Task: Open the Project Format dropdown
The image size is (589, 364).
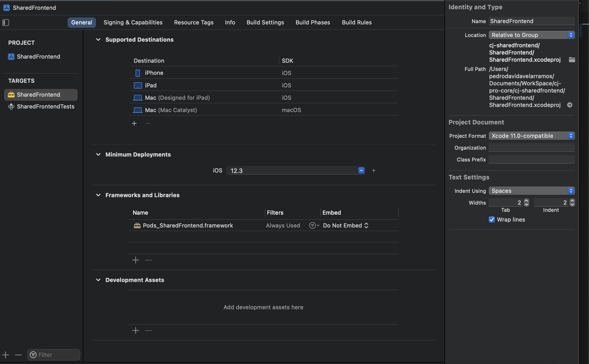Action: (532, 136)
